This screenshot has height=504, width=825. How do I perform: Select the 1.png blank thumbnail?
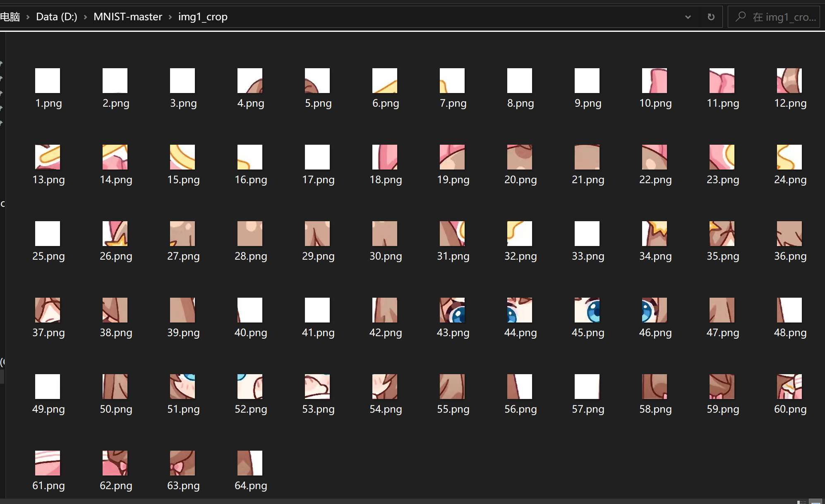click(x=48, y=81)
